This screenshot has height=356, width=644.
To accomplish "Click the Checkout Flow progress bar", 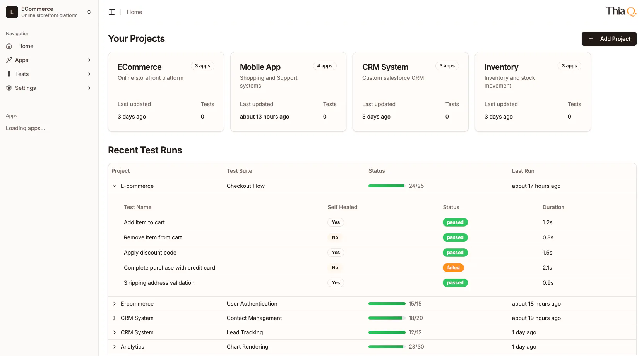I will coord(386,186).
